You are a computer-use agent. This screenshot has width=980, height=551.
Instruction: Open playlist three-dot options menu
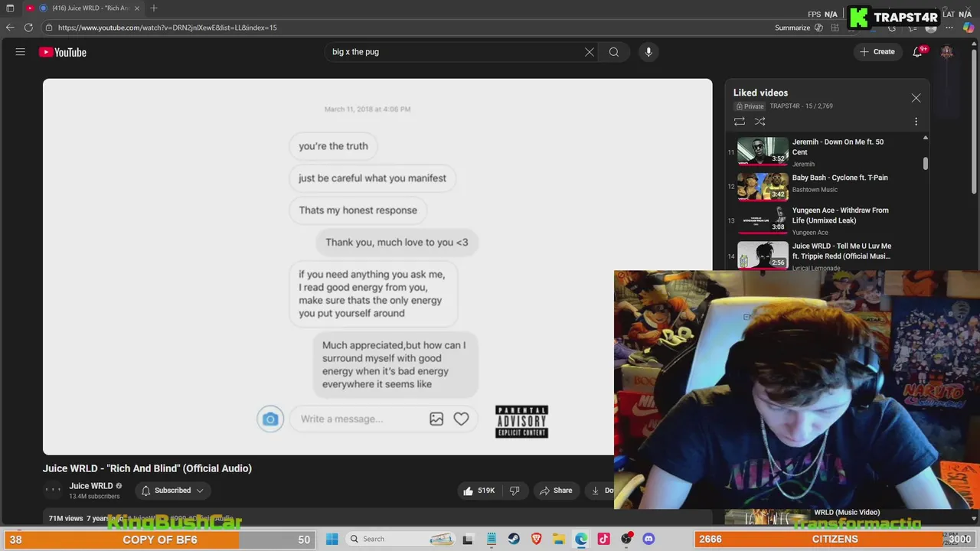(x=916, y=122)
